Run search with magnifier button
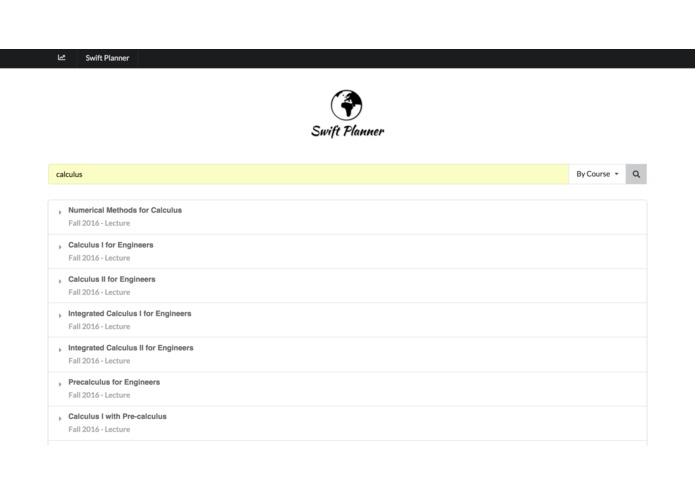695x494 pixels. (x=636, y=174)
